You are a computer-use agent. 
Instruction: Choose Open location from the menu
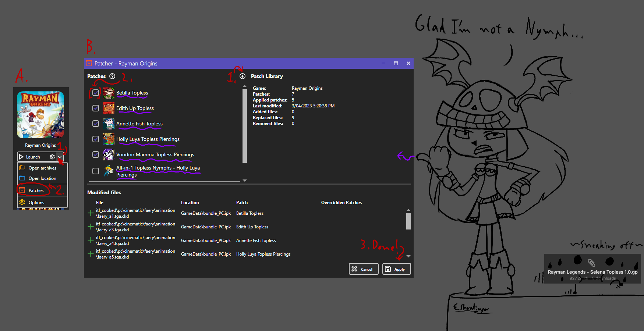[42, 178]
